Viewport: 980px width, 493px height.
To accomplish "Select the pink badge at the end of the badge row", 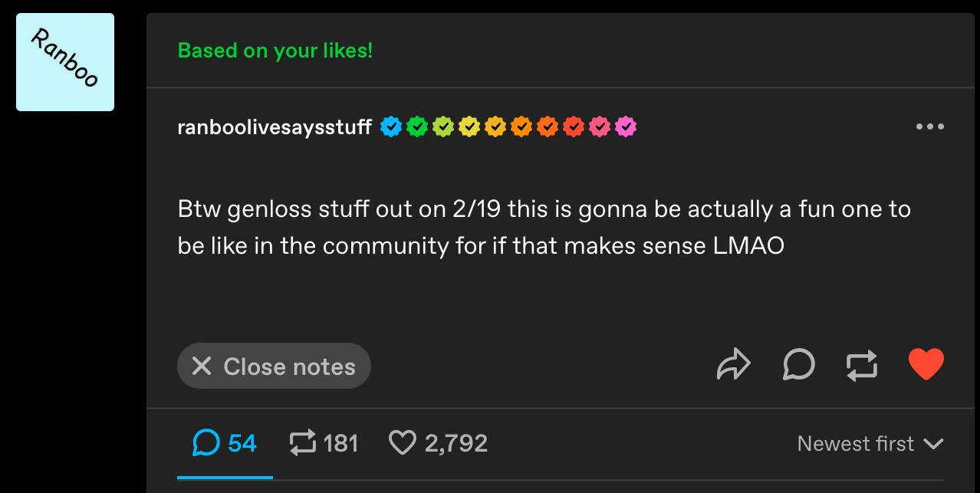I will click(626, 127).
